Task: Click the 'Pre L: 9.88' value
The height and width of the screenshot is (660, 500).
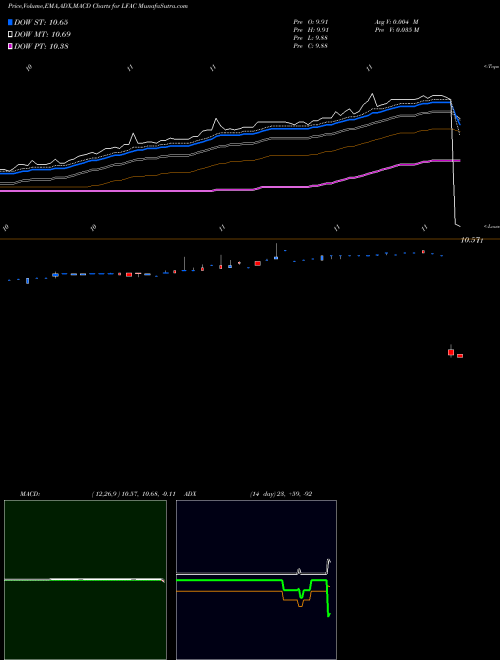Action: [311, 38]
